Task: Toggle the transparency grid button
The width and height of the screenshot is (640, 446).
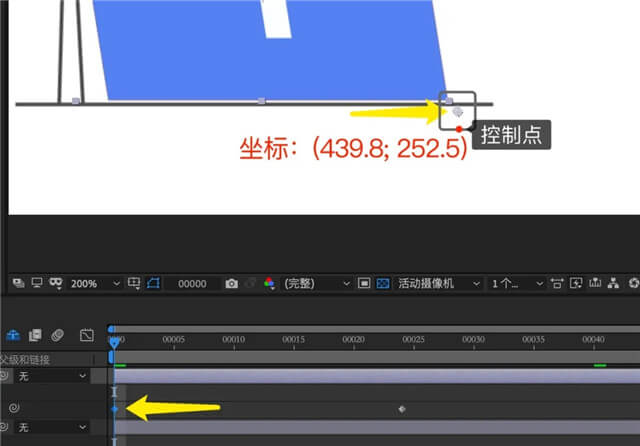Action: tap(382, 284)
